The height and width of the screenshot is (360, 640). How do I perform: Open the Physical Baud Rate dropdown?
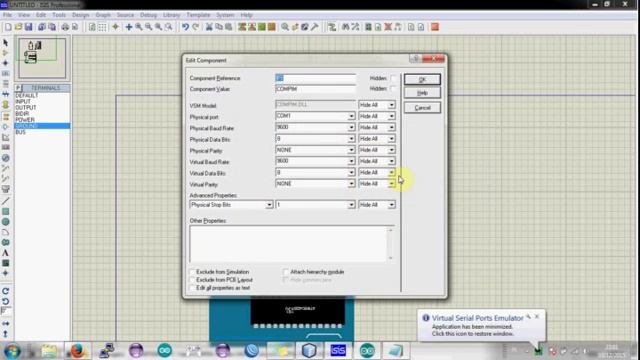coord(351,128)
